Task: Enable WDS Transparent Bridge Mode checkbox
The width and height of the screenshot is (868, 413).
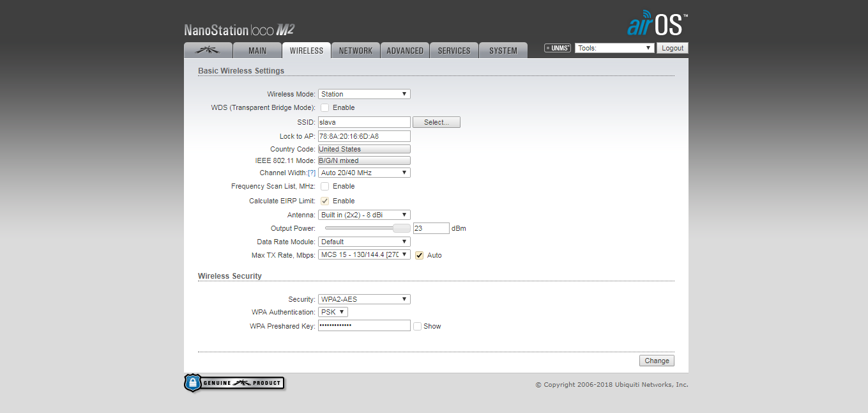Action: pyautogui.click(x=325, y=107)
